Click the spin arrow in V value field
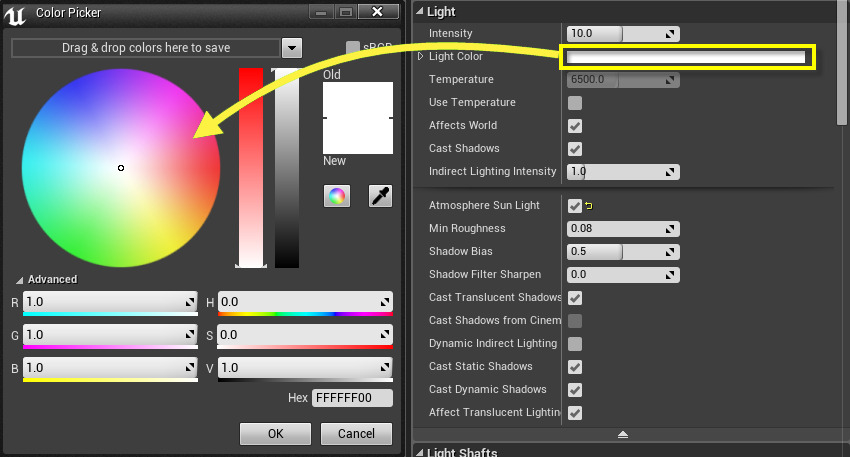The width and height of the screenshot is (850, 457). click(385, 368)
